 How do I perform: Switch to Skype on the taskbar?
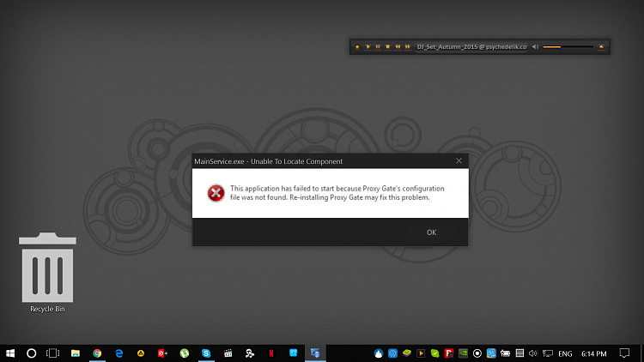pyautogui.click(x=206, y=353)
